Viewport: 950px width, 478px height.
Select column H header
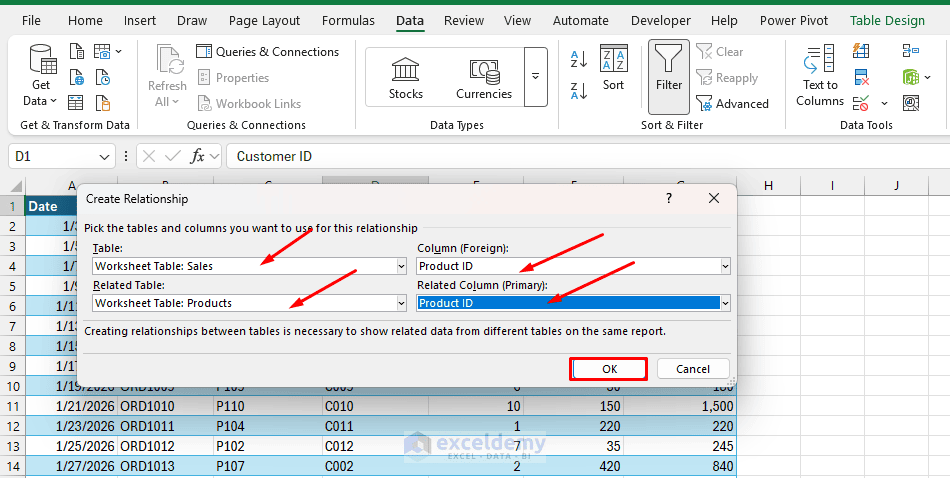[x=768, y=185]
